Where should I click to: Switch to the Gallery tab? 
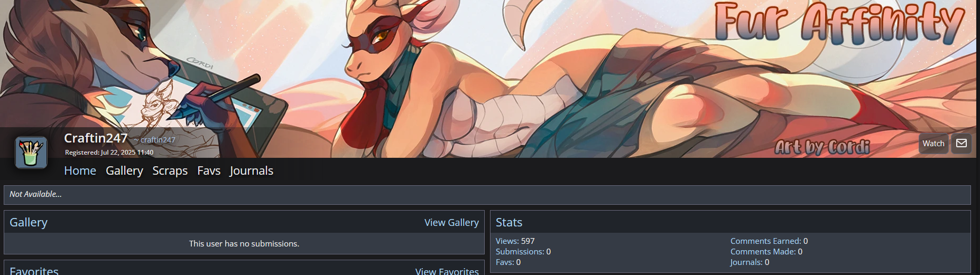pyautogui.click(x=124, y=170)
